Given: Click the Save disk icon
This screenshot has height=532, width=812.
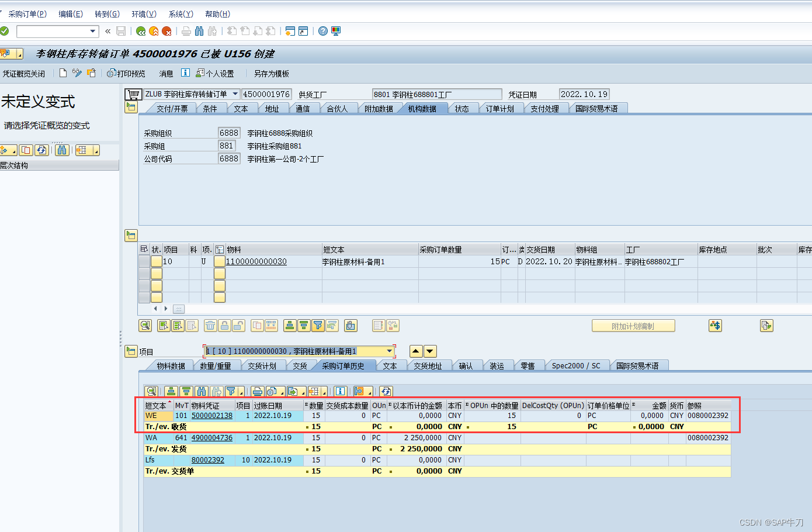Looking at the screenshot, I should click(x=121, y=31).
